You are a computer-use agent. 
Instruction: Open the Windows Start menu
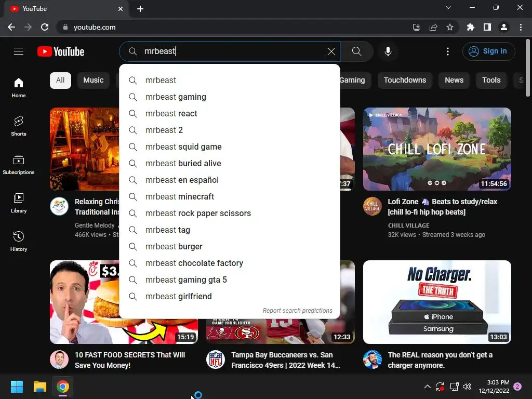(x=17, y=387)
